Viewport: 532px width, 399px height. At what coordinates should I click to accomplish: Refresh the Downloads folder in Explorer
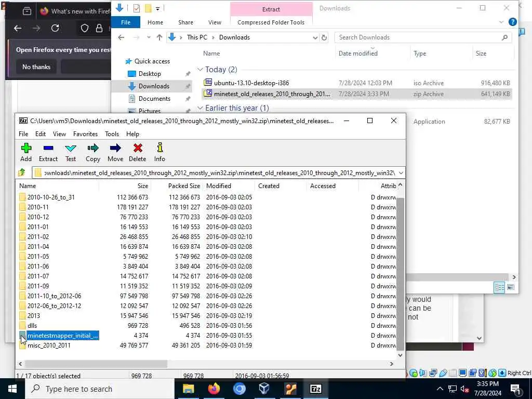[324, 37]
